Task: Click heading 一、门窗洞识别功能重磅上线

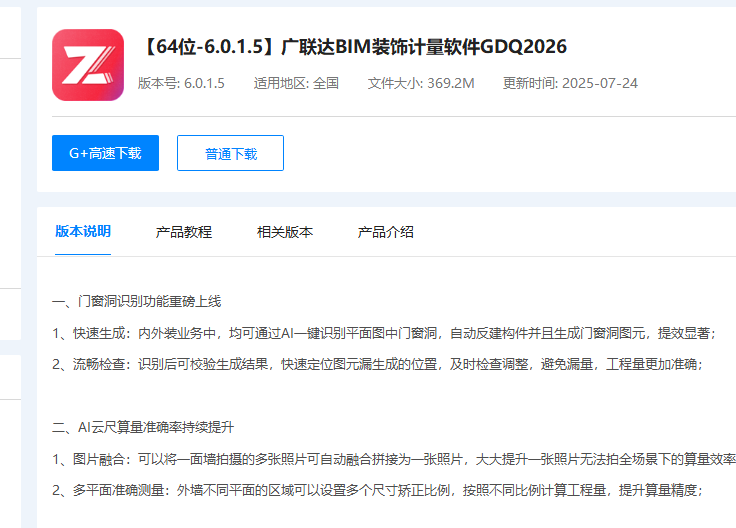Action: pyautogui.click(x=137, y=301)
